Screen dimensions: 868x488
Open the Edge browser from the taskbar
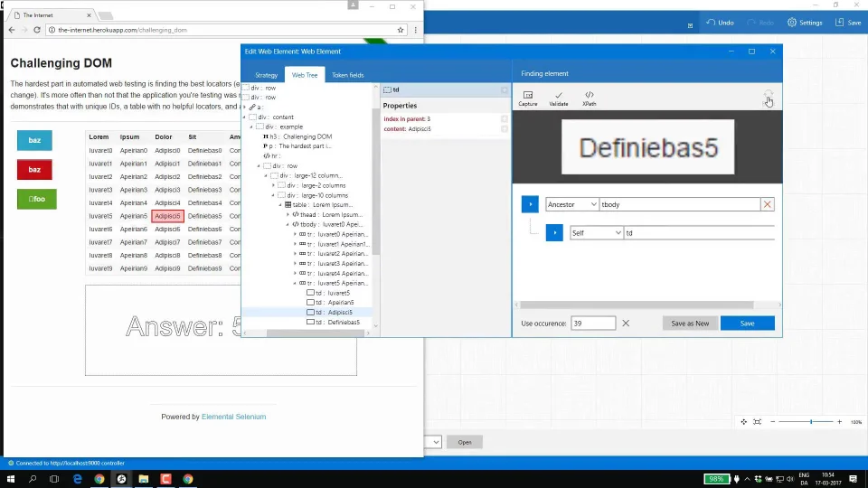click(77, 479)
